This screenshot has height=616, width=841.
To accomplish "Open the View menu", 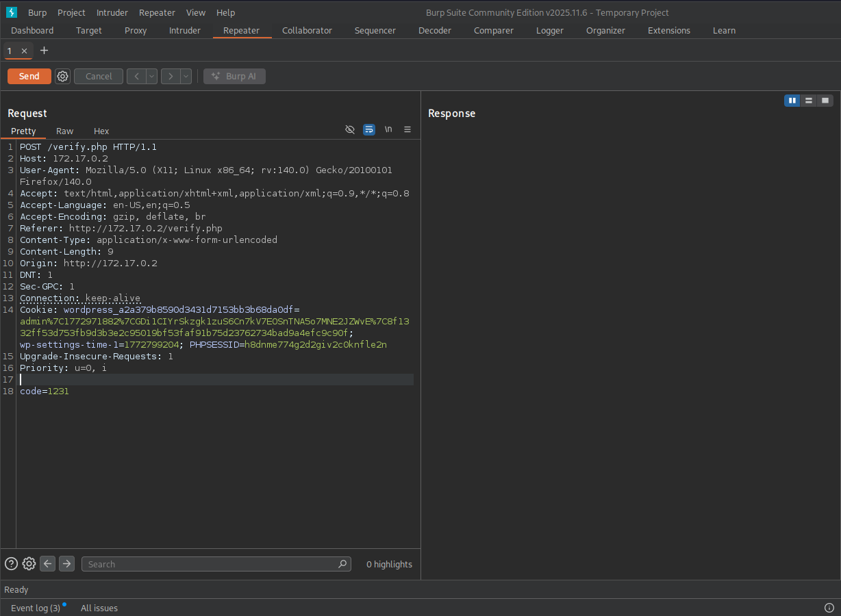I will (196, 12).
